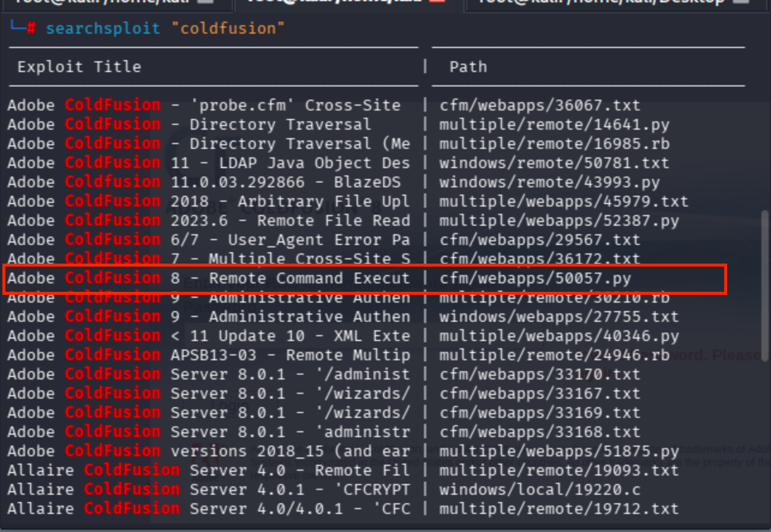
Task: Click path cfm/webapps/36172.txt
Action: coord(540,259)
